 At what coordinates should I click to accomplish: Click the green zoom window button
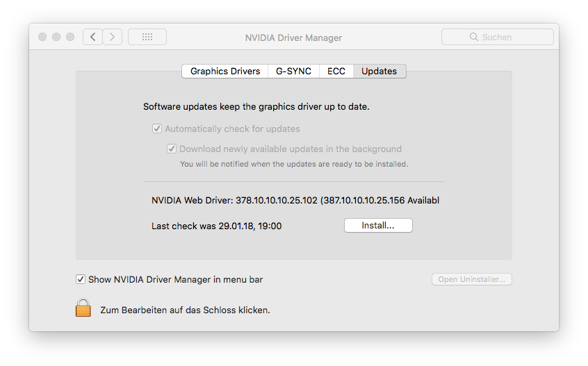[x=70, y=37]
